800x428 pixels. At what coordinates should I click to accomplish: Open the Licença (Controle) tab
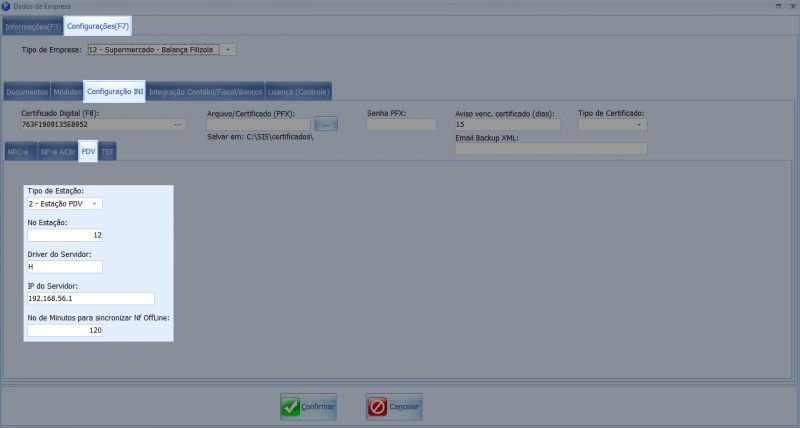point(298,92)
